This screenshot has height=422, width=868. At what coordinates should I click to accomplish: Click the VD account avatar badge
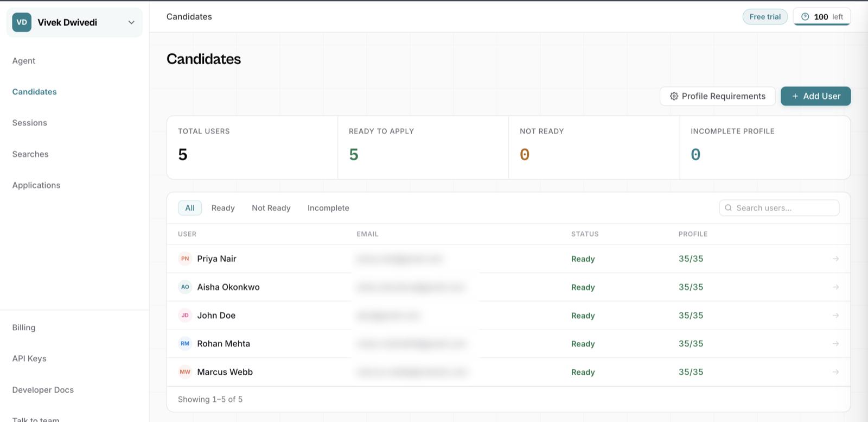coord(22,22)
